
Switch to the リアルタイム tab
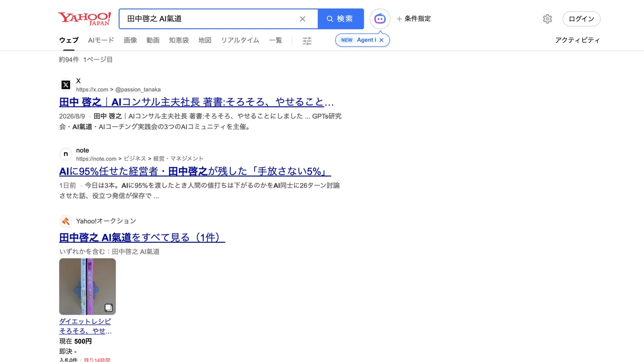(240, 40)
